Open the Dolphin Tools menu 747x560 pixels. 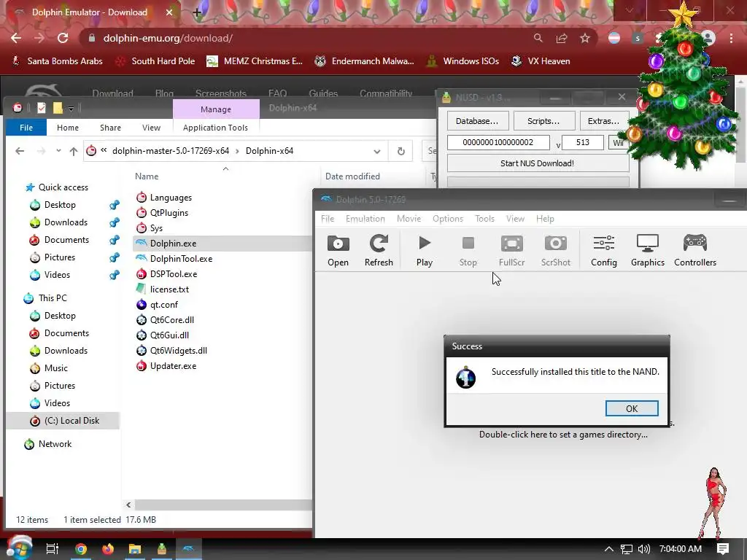tap(484, 219)
